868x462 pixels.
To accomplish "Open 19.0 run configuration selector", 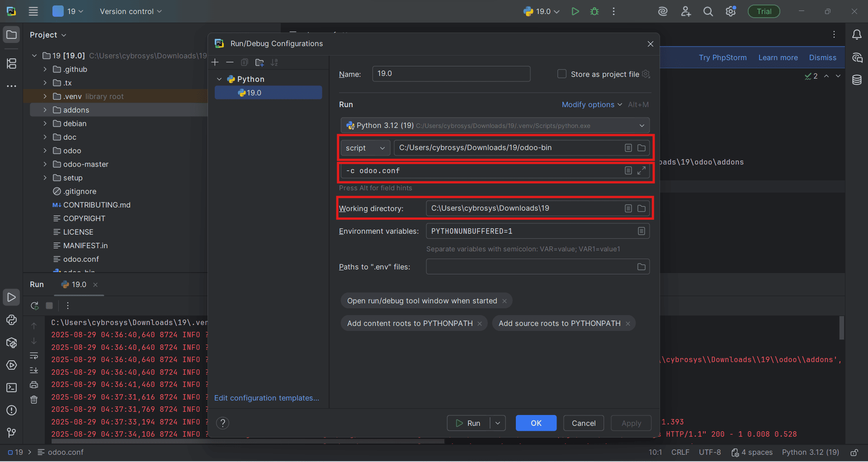I will pos(542,11).
